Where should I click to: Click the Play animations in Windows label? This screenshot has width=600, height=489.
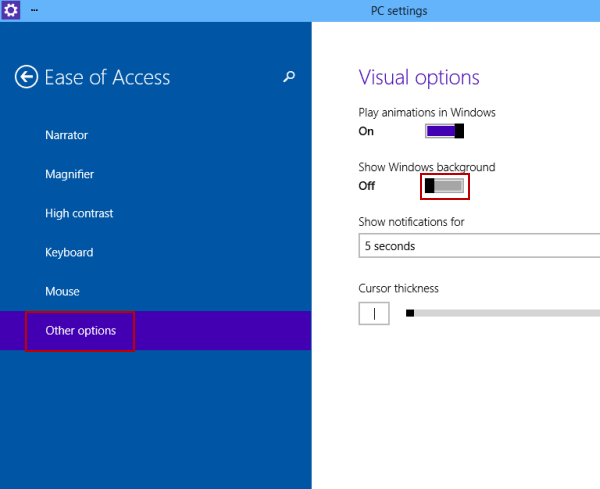click(427, 112)
